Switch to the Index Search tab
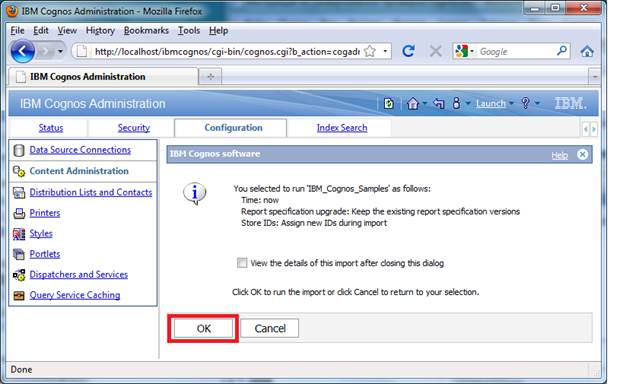 coord(342,128)
